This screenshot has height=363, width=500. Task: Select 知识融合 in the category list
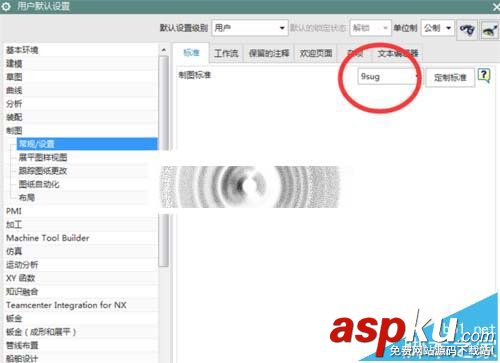pos(81,292)
